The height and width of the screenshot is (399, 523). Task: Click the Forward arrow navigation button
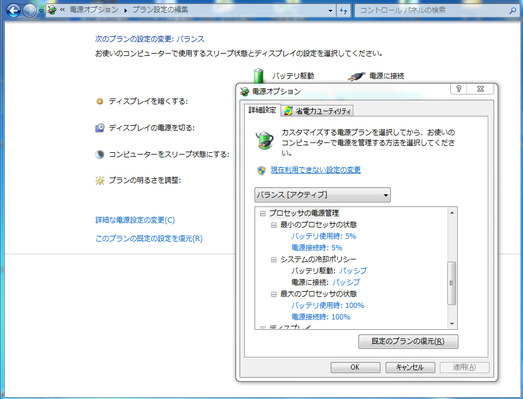[29, 11]
